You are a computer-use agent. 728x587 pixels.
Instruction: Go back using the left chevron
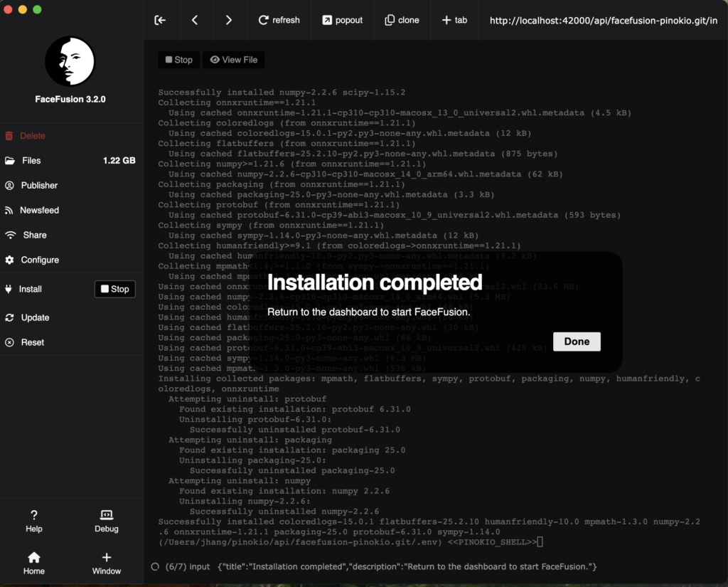tap(195, 20)
